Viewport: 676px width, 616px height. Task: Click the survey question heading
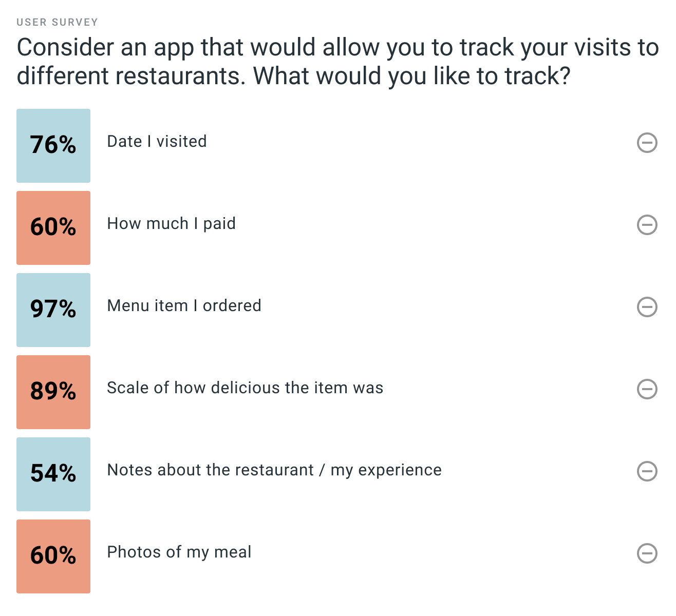337,62
